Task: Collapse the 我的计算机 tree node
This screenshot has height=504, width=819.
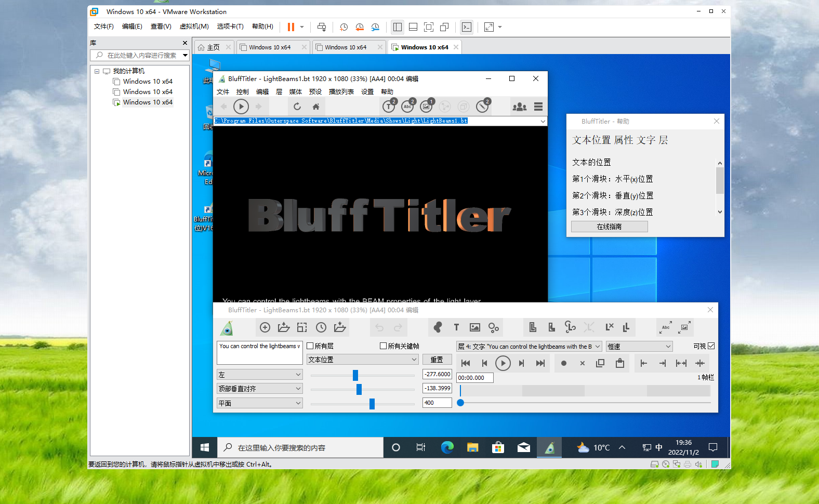Action: [97, 71]
